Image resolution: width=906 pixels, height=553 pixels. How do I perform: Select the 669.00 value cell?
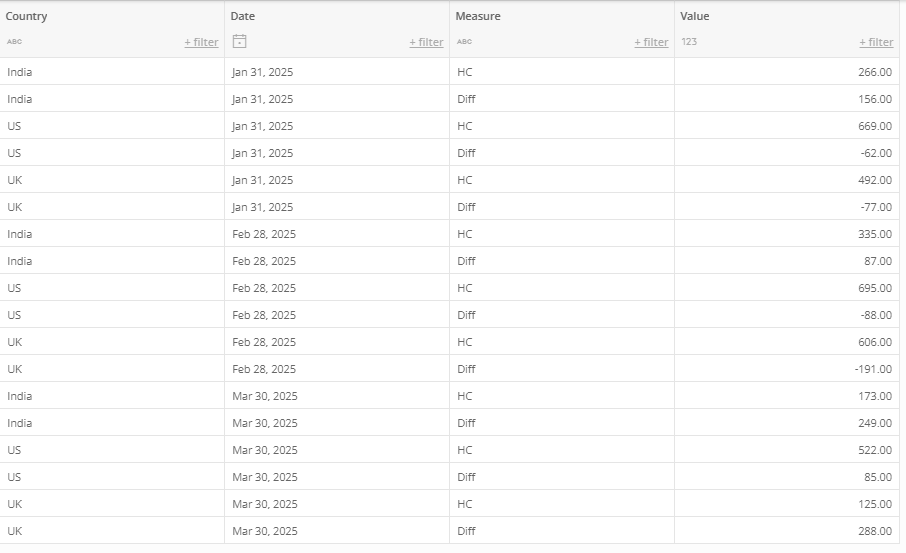786,126
